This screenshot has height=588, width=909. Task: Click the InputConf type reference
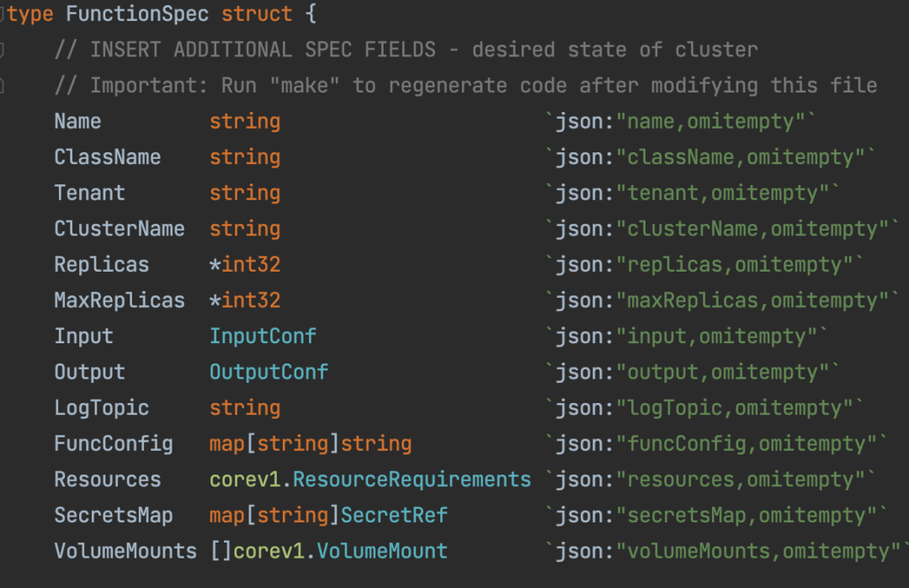[x=263, y=336]
